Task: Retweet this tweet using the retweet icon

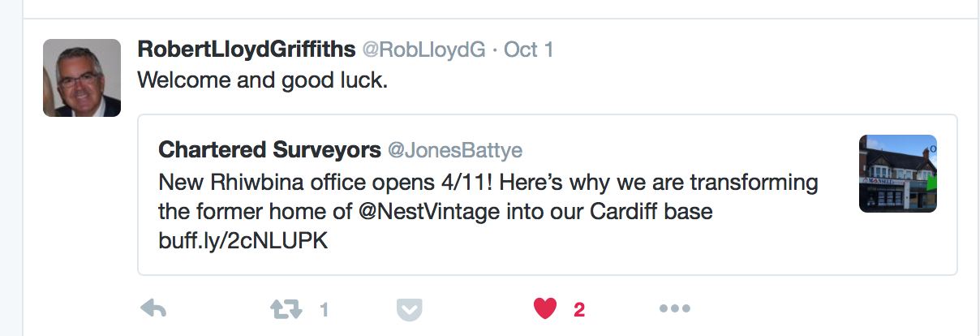Action: (x=286, y=308)
